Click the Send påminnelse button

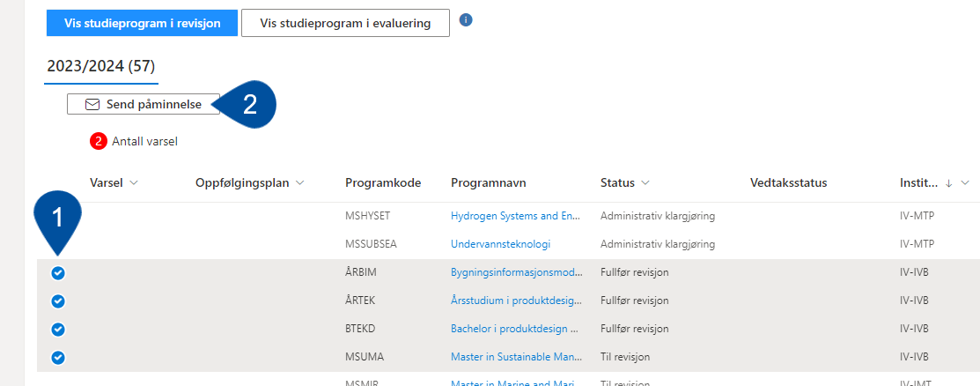pyautogui.click(x=144, y=105)
